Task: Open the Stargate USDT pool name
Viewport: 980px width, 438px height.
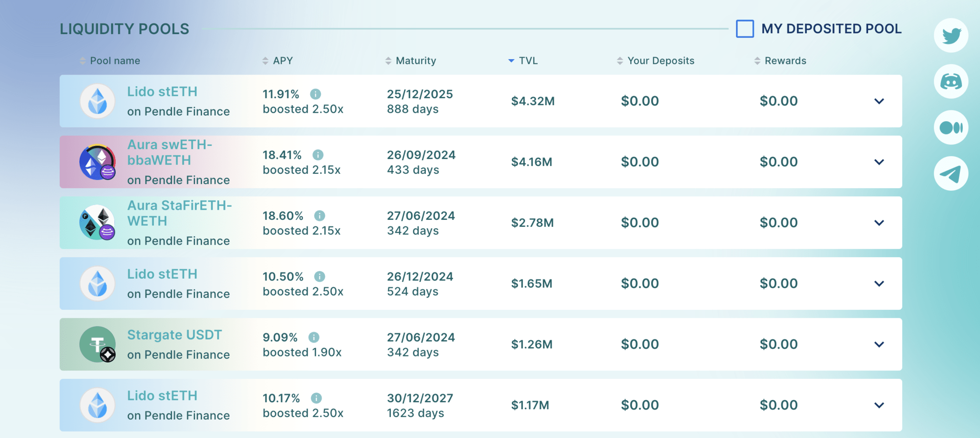Action: pyautogui.click(x=174, y=335)
